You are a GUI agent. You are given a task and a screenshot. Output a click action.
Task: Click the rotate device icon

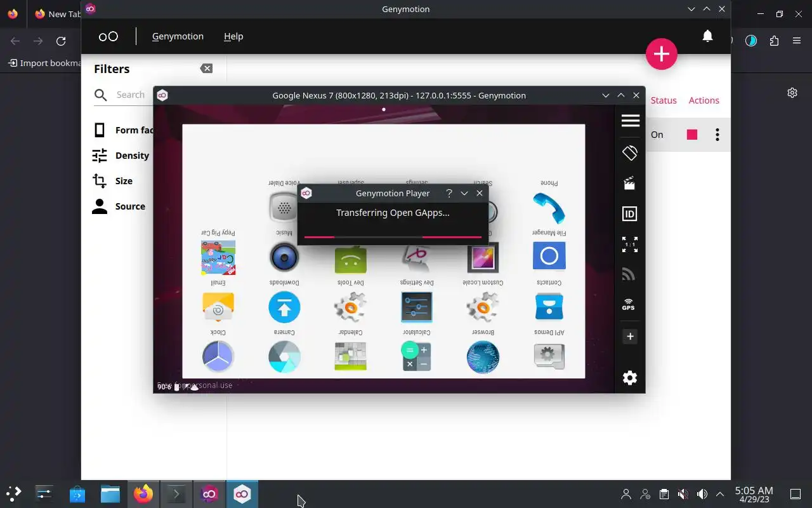[x=630, y=153]
